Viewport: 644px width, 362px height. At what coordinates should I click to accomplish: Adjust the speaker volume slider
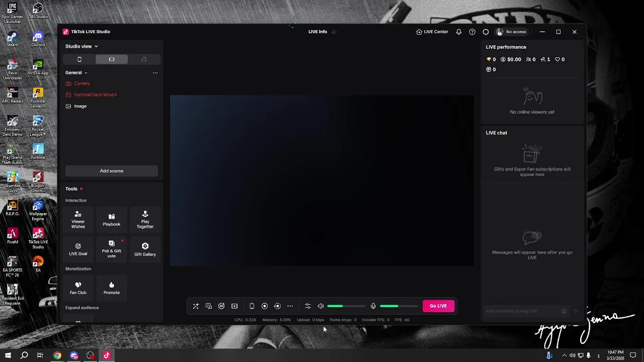346,306
